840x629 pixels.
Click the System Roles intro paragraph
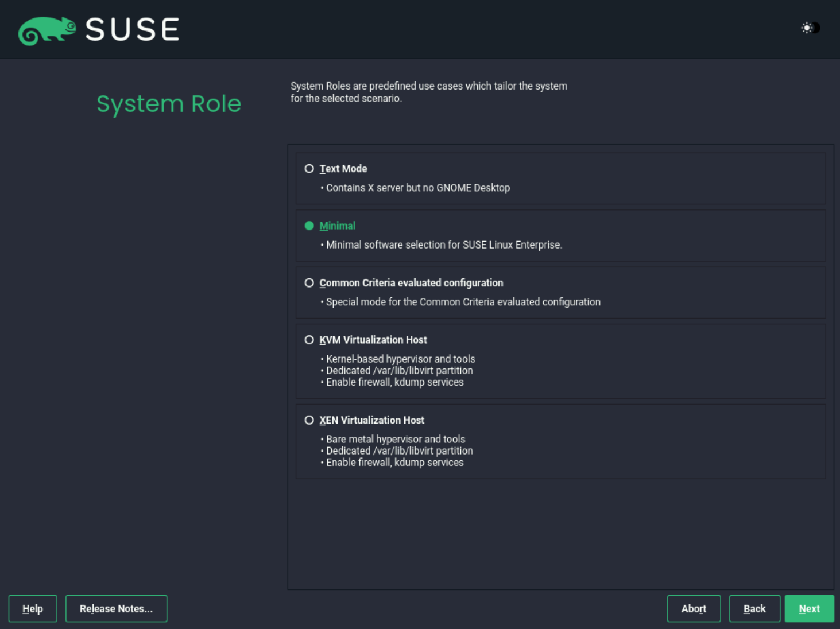(428, 92)
